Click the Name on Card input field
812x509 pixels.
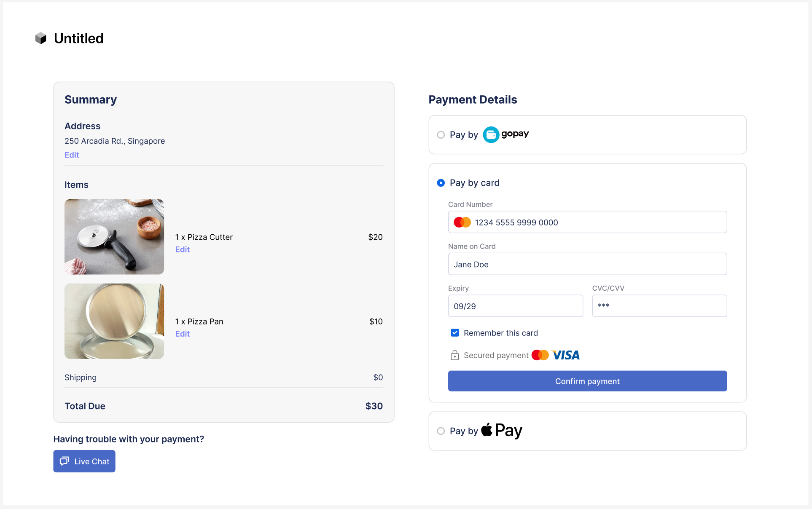click(587, 264)
